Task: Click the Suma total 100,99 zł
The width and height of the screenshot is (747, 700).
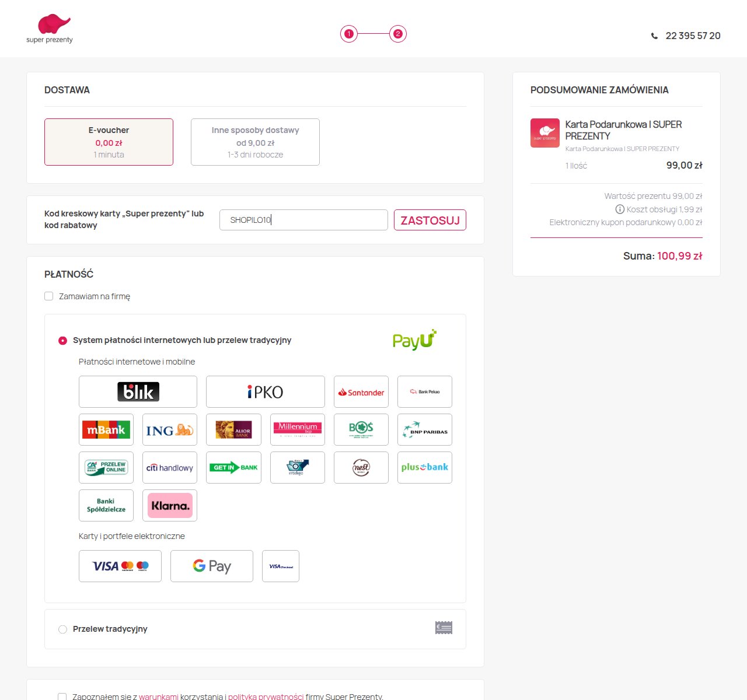Action: (662, 256)
